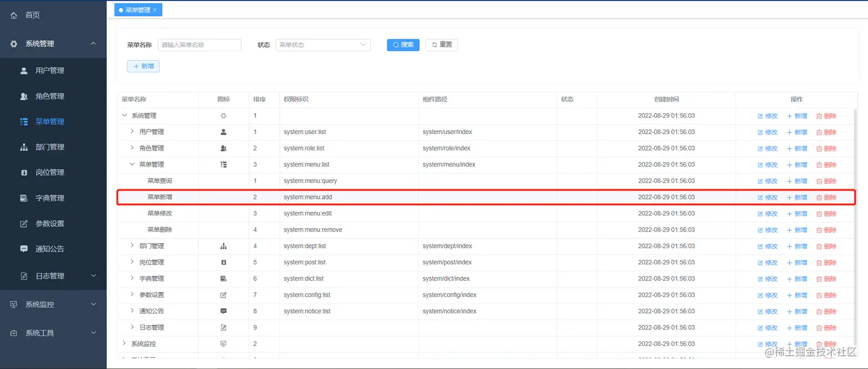
Task: Click the 新增 button above the table
Action: pyautogui.click(x=143, y=67)
